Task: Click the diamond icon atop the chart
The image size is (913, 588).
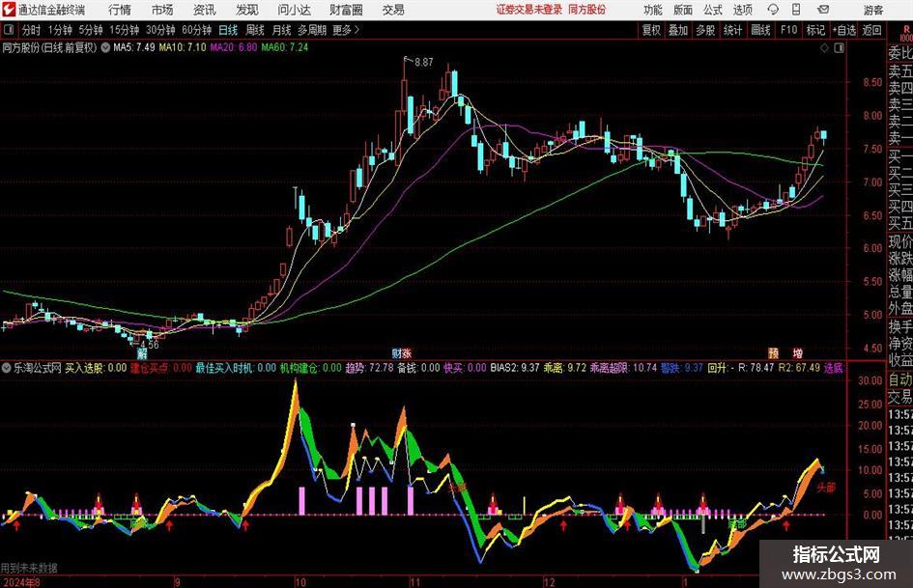Action: click(824, 48)
